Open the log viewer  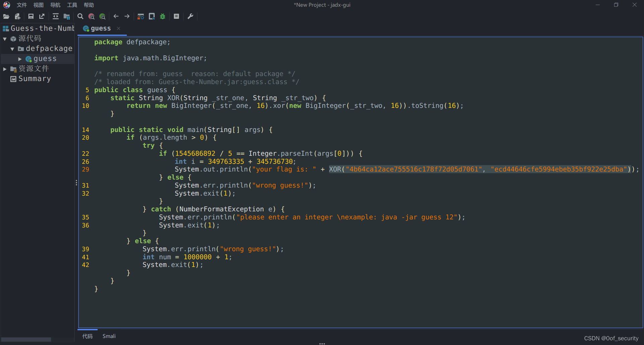(176, 16)
